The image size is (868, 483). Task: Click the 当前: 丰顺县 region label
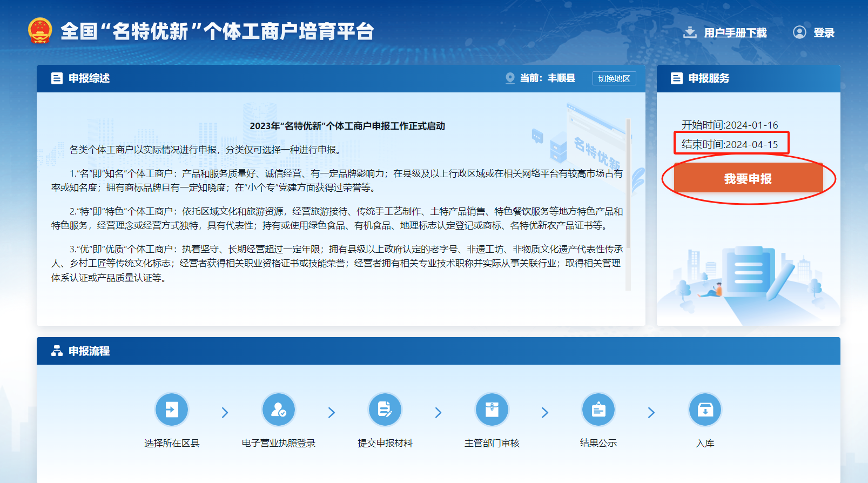tap(548, 78)
